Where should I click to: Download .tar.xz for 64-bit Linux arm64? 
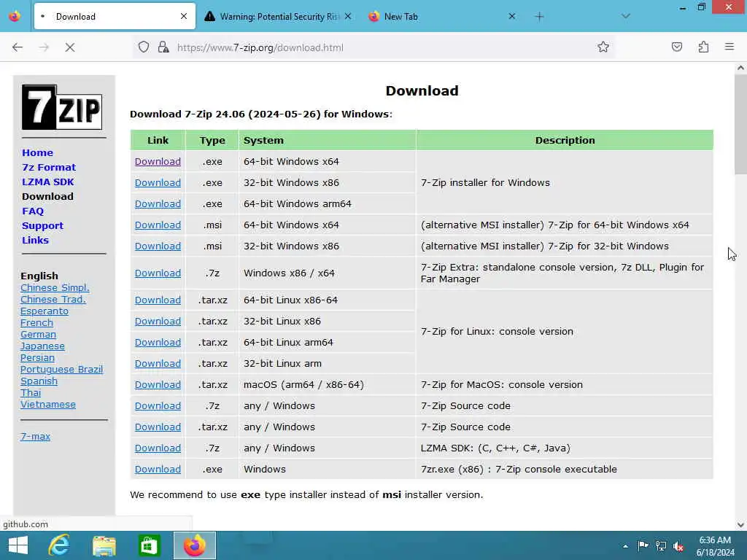click(158, 343)
